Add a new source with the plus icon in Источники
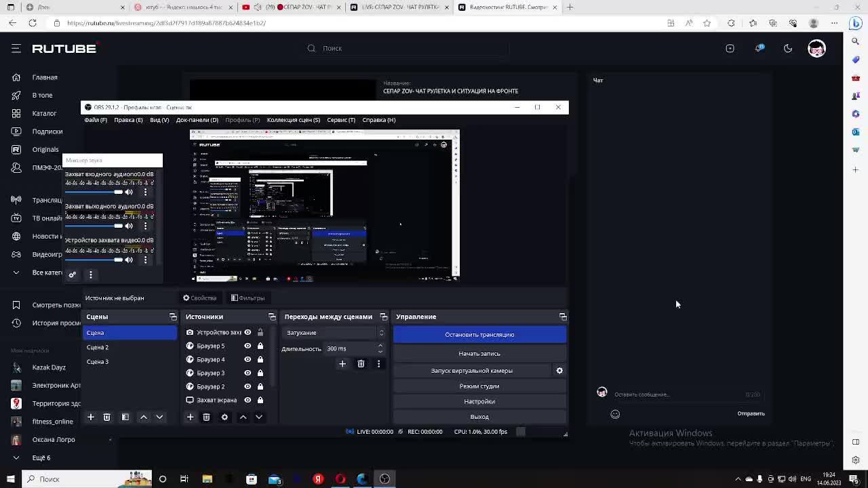Image resolution: width=868 pixels, height=488 pixels. [190, 417]
